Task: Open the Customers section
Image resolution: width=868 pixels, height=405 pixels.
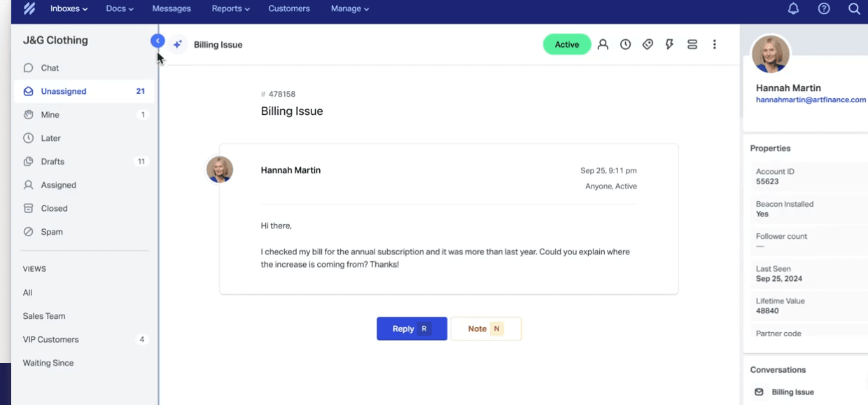Action: coord(288,8)
